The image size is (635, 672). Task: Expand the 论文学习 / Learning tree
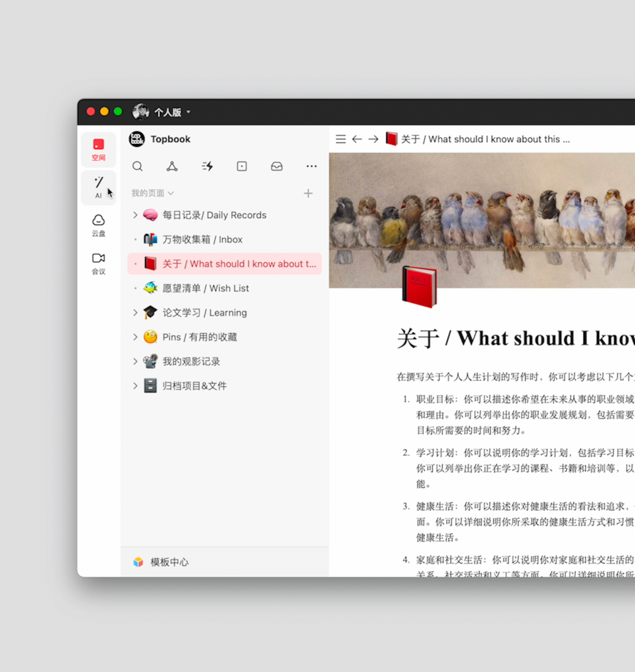[x=135, y=312]
